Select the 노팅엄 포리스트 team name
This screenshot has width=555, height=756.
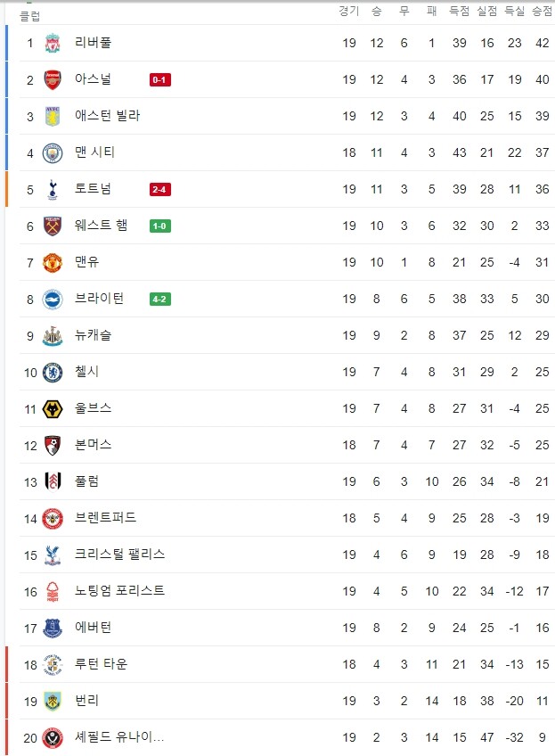(119, 591)
